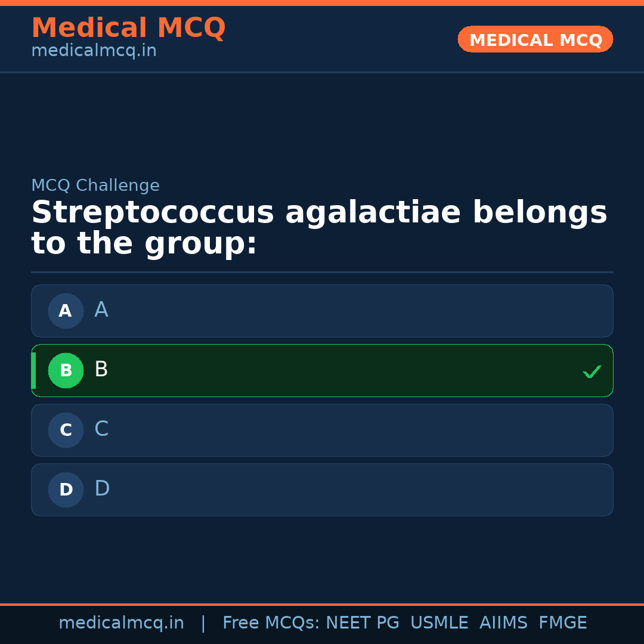The image size is (644, 644).
Task: Click the green left accent bar on option B
Action: (x=33, y=370)
